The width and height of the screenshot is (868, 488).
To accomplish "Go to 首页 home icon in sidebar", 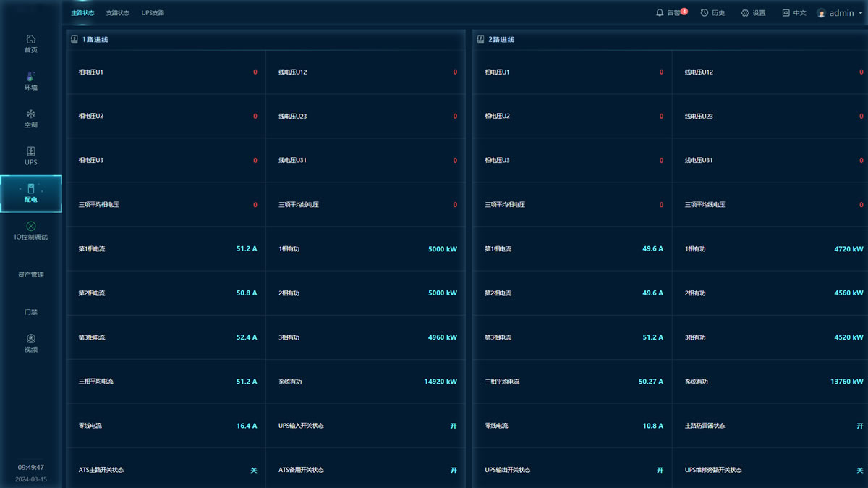I will (30, 39).
